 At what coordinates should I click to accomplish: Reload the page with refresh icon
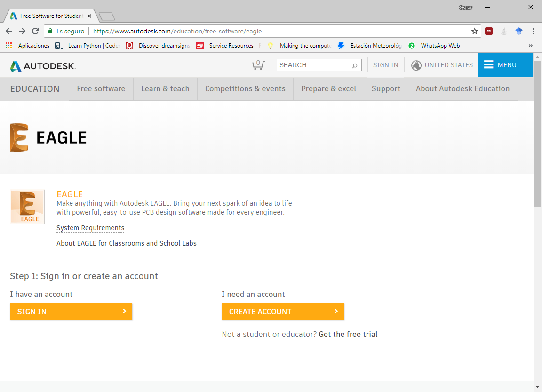[35, 31]
